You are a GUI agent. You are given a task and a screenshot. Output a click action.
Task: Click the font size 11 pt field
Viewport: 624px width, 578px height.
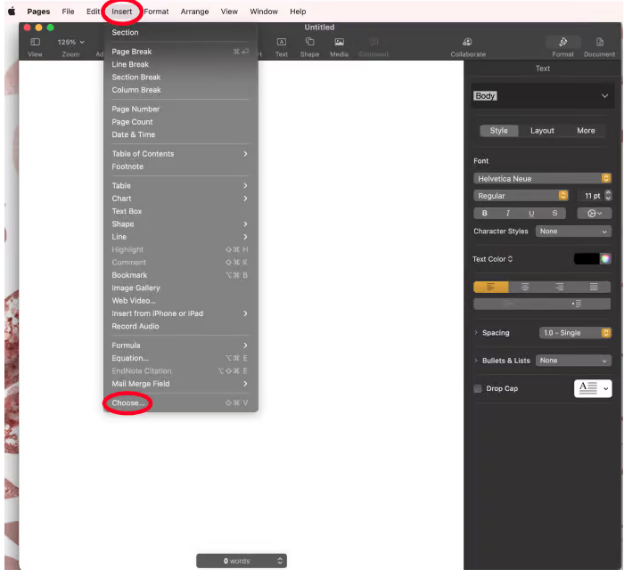tap(589, 195)
